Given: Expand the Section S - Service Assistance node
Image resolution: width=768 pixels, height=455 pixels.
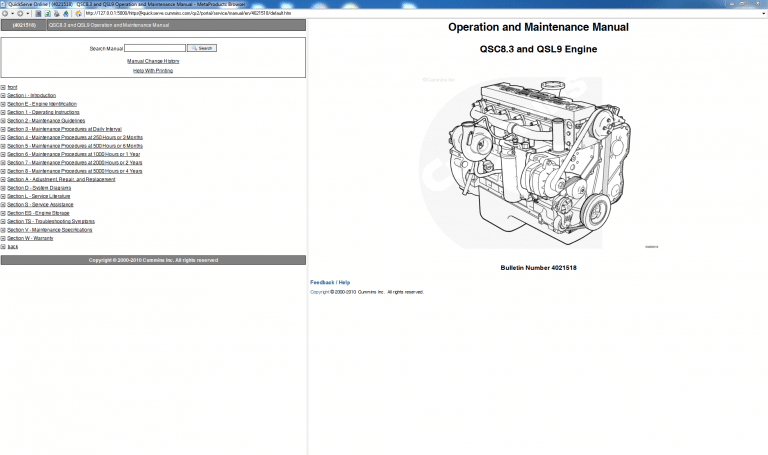Looking at the screenshot, I should (x=3, y=205).
